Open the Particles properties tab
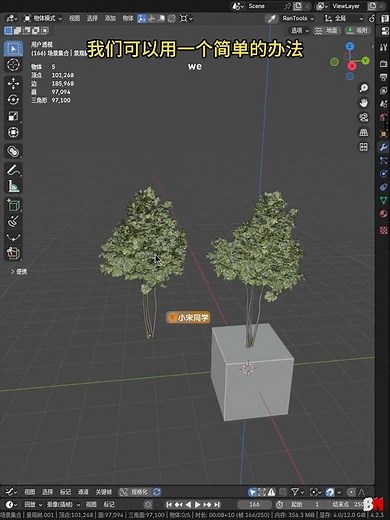 [x=383, y=161]
